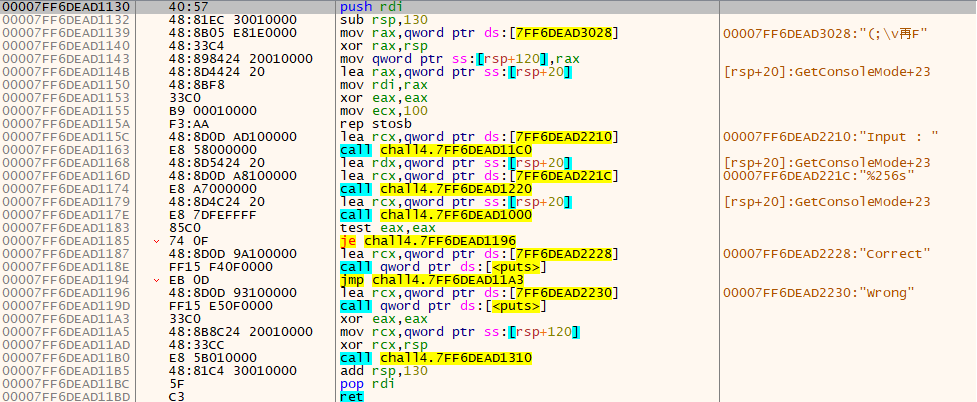Image resolution: width=977 pixels, height=402 pixels.
Task: Click bytes 5F in the opcode column
Action: click(178, 384)
